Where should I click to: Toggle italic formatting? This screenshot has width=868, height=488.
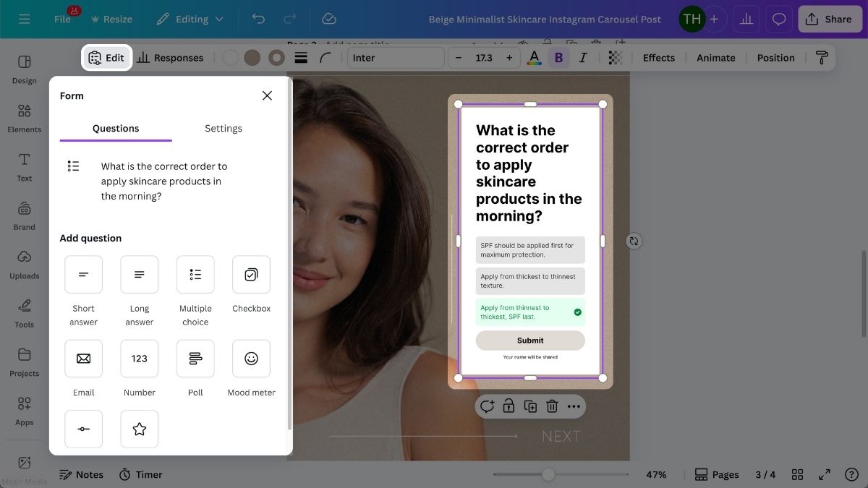[x=583, y=58]
